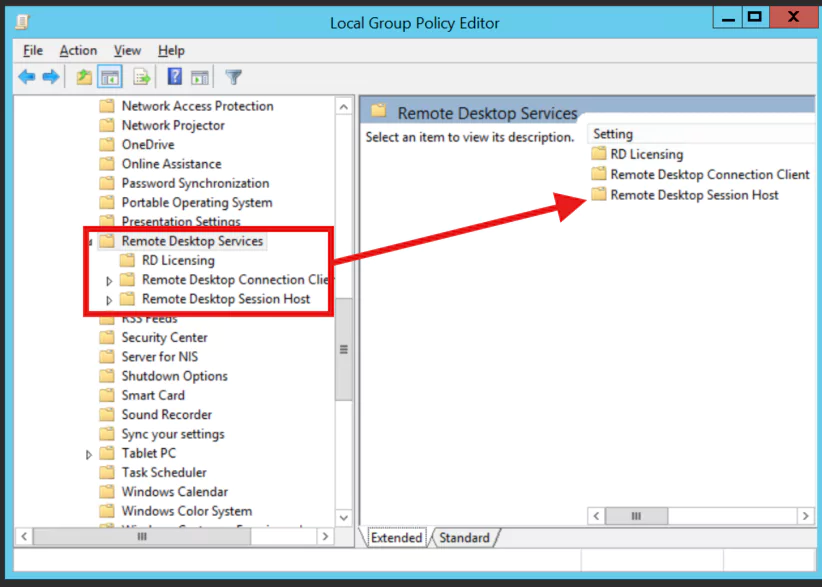The image size is (822, 587).
Task: Toggle the Show/Hide Action Pane icon
Action: [200, 78]
